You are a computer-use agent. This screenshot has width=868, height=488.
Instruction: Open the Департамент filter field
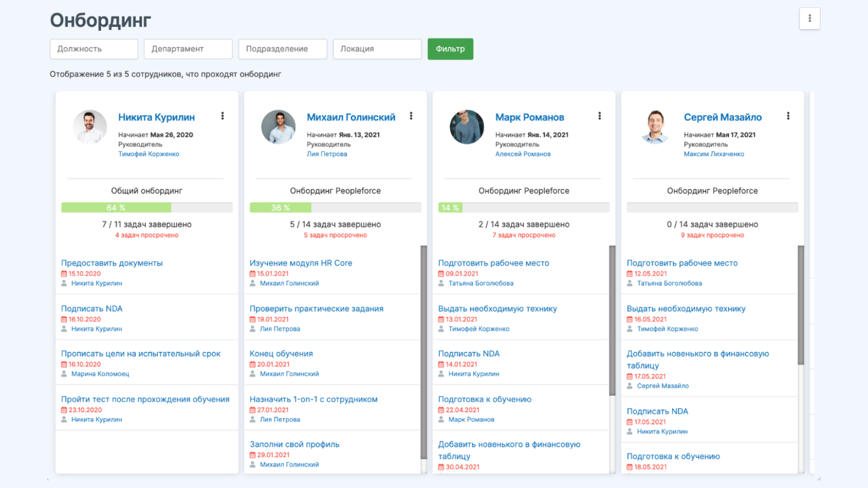[x=188, y=49]
